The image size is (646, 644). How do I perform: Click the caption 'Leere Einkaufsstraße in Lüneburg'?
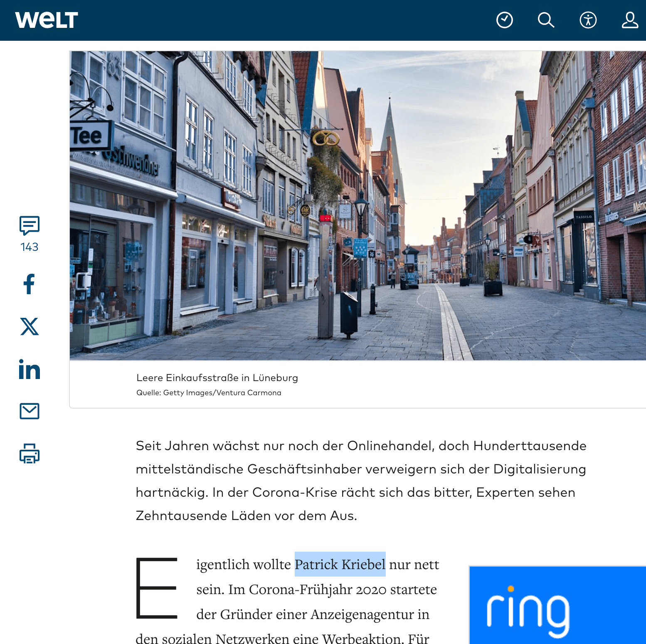pos(217,378)
